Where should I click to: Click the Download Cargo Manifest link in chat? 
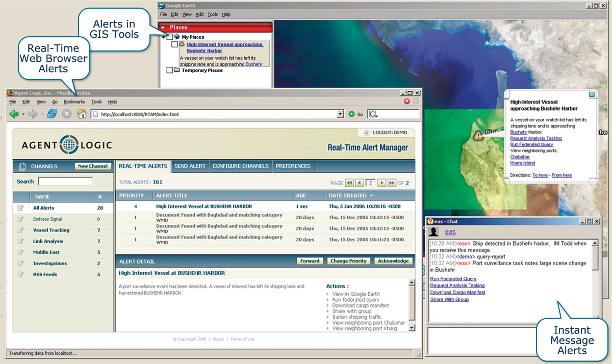[457, 292]
